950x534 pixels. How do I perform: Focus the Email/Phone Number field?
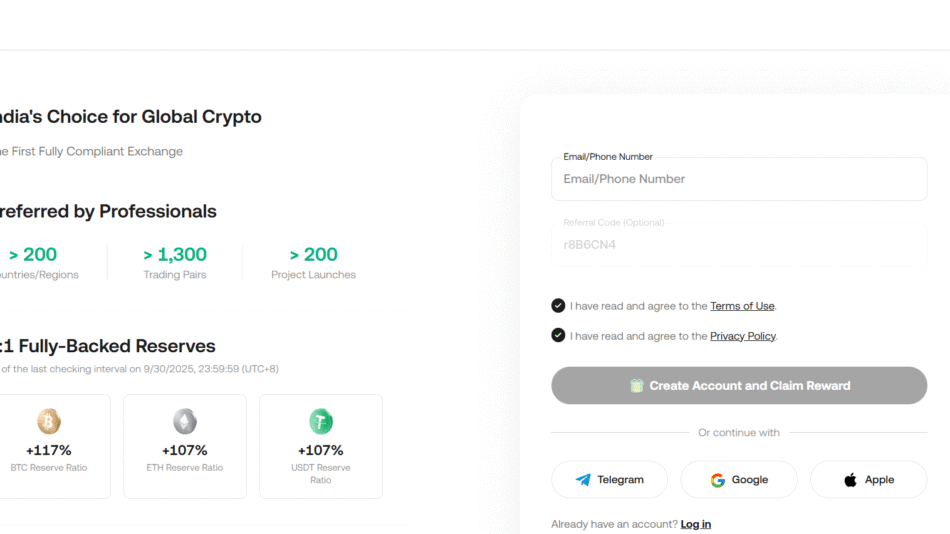pyautogui.click(x=739, y=179)
